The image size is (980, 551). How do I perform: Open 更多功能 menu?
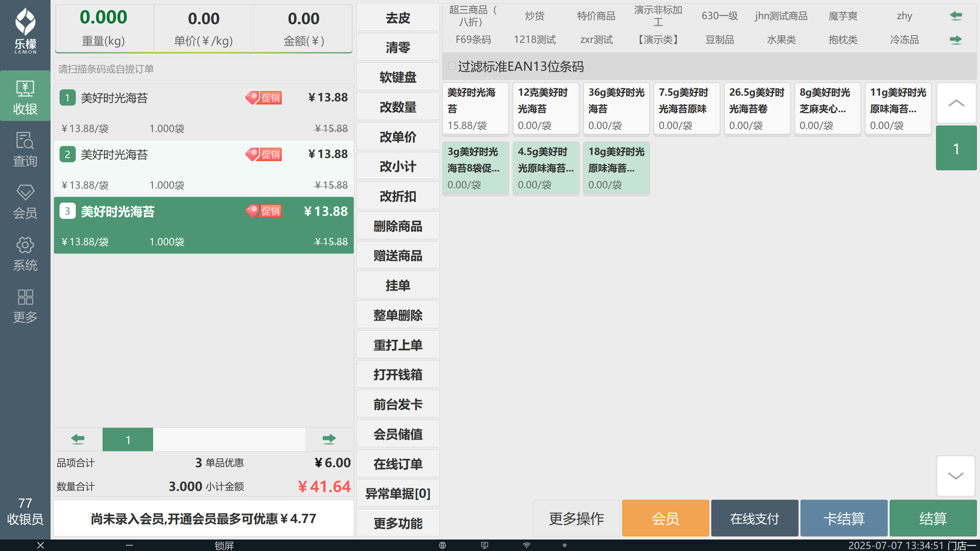(x=398, y=523)
